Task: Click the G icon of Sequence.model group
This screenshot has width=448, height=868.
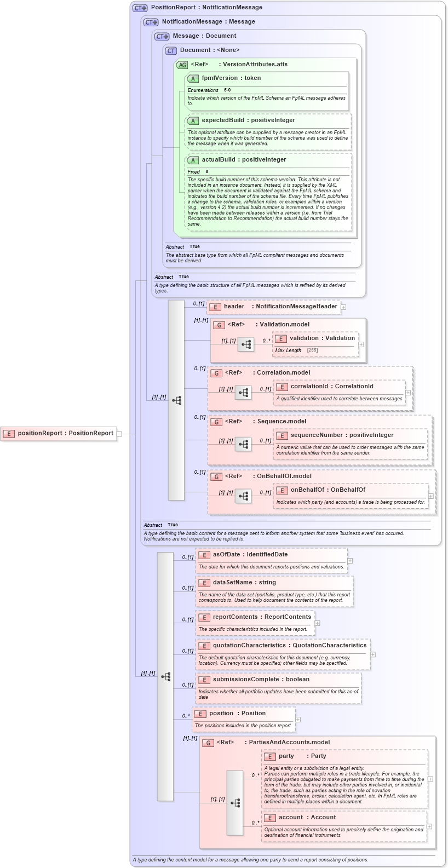Action: [216, 422]
